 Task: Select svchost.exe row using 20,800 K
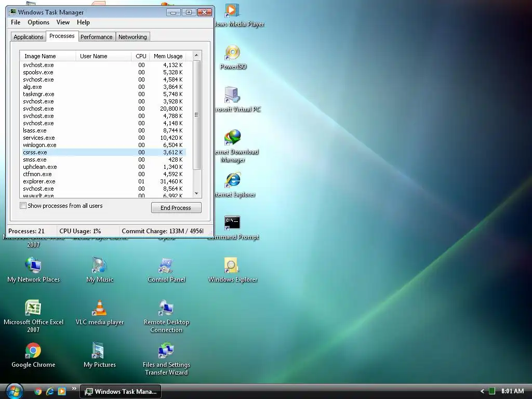pos(104,109)
